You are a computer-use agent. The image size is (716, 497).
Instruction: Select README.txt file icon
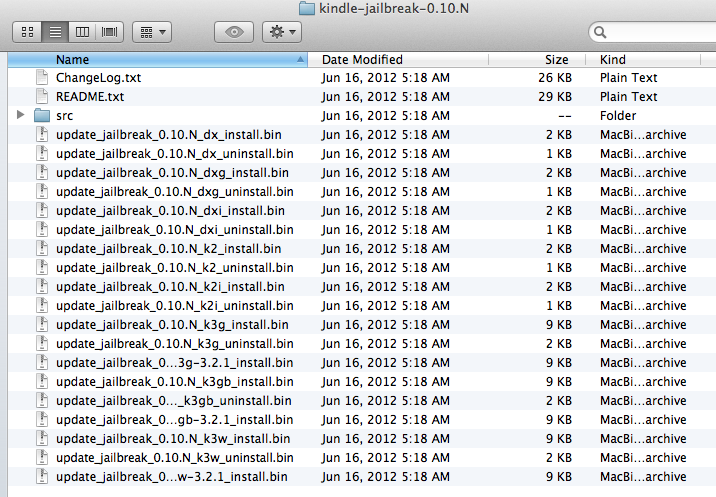[x=42, y=96]
